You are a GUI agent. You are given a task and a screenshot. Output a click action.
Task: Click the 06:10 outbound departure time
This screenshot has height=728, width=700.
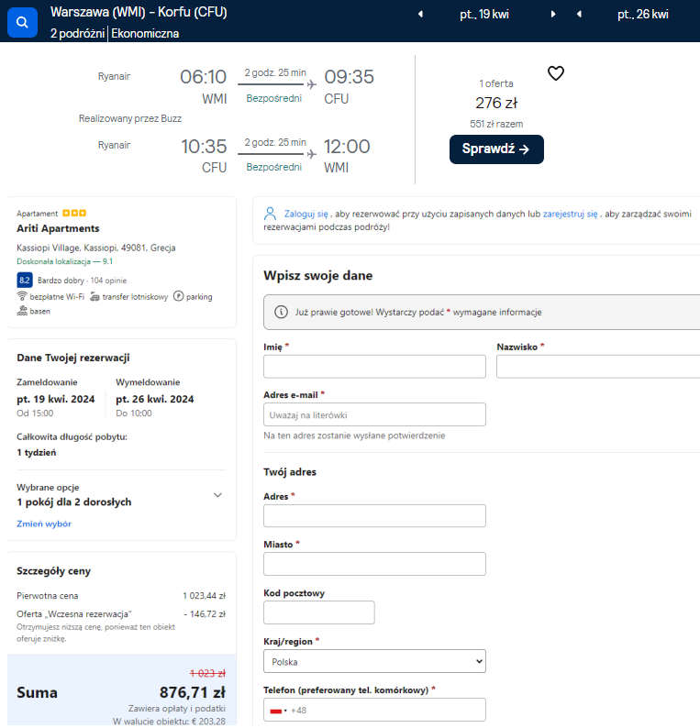tap(203, 77)
